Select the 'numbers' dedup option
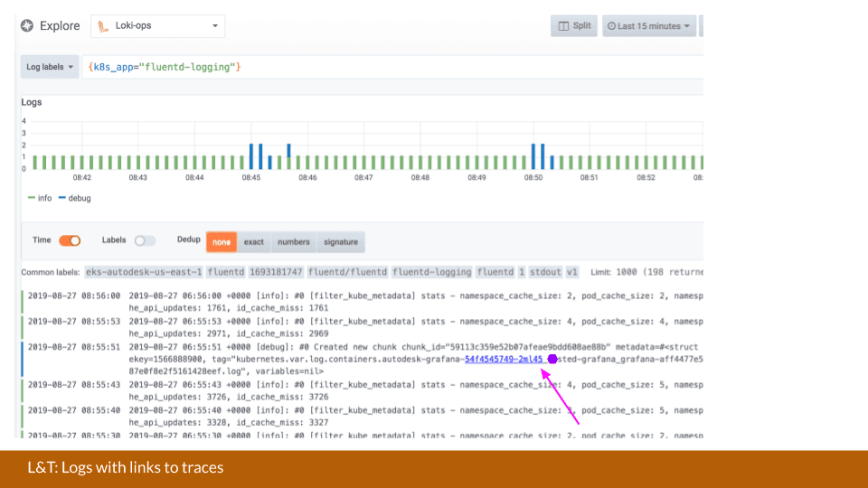 click(x=293, y=242)
